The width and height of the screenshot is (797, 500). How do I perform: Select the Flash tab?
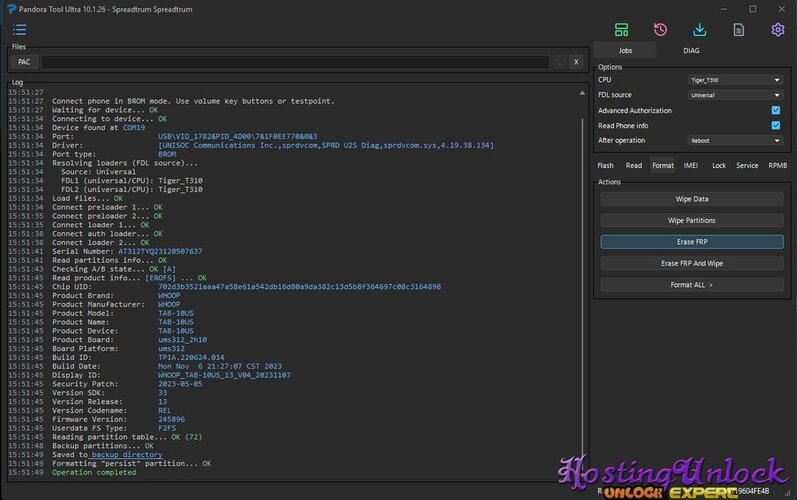[x=605, y=165]
